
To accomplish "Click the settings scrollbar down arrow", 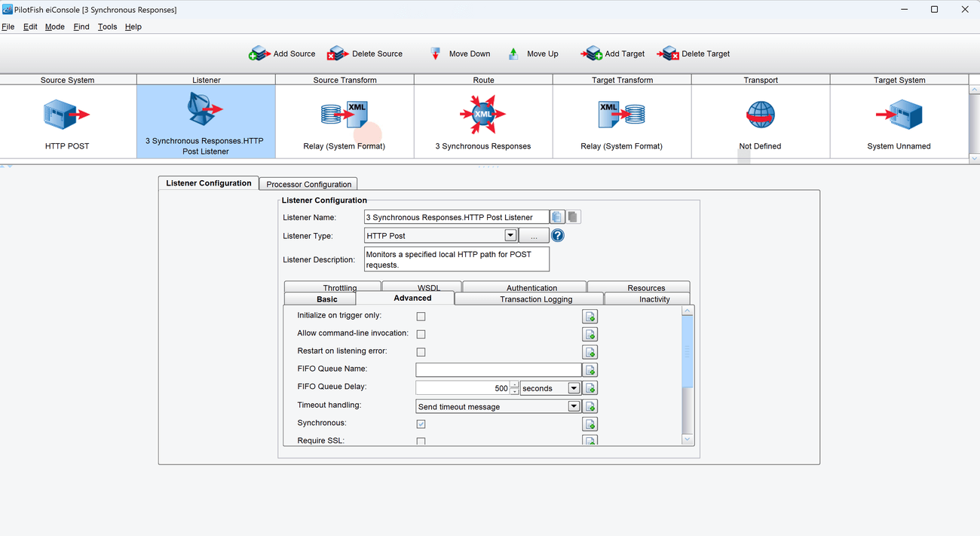I will [687, 439].
